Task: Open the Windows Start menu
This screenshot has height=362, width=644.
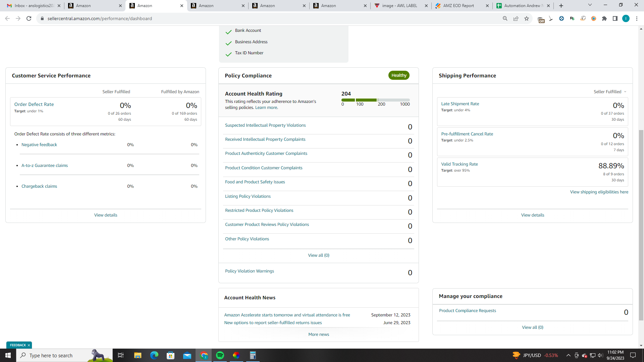Action: 8,355
